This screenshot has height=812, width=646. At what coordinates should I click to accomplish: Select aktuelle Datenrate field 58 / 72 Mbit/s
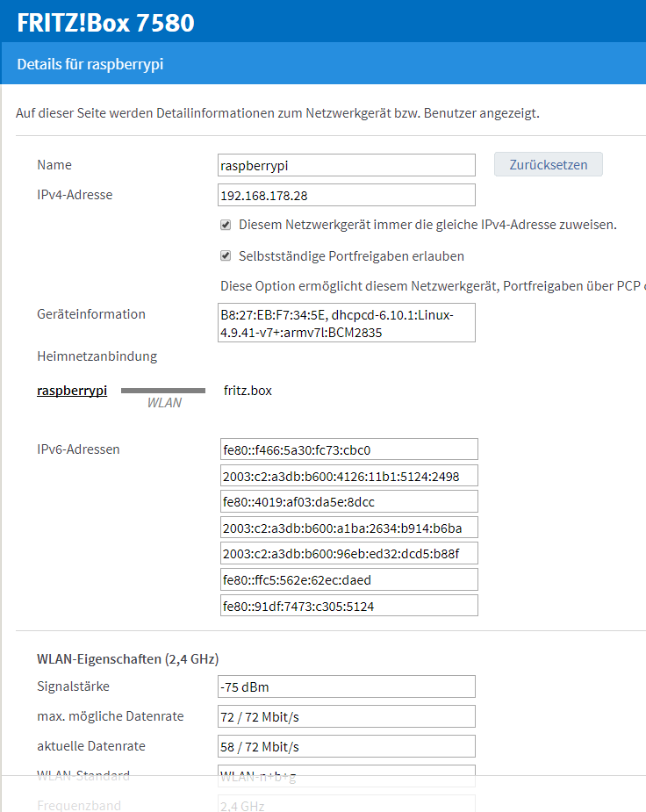(347, 747)
